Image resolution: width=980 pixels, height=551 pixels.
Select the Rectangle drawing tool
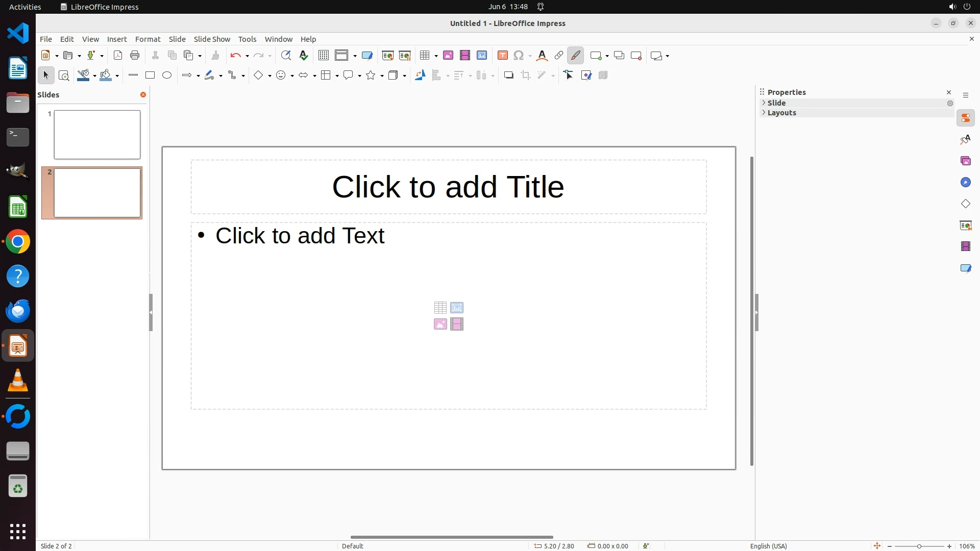coord(150,76)
